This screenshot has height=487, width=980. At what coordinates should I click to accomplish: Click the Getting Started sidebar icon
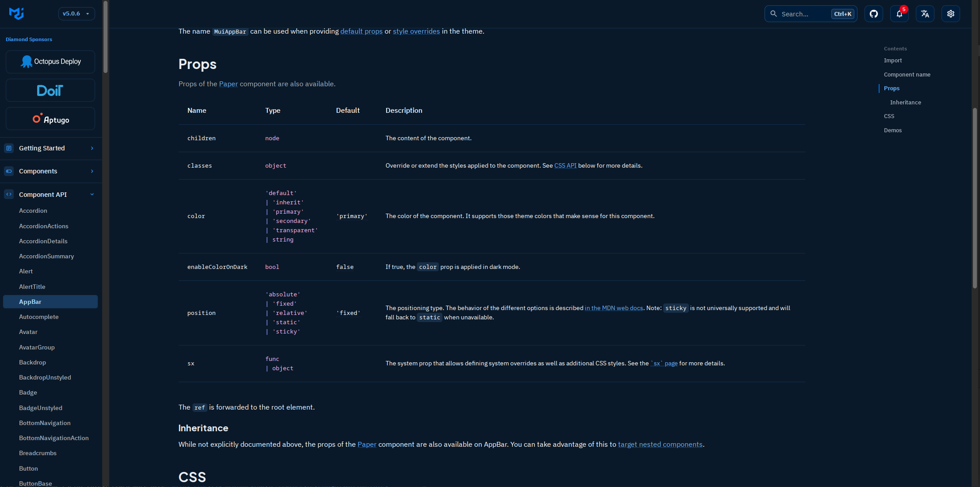[8, 148]
